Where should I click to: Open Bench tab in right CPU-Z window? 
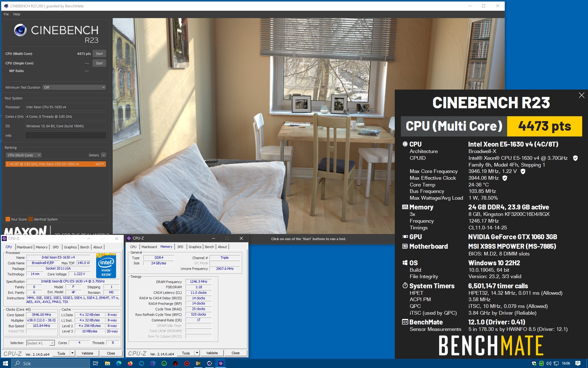(209, 247)
